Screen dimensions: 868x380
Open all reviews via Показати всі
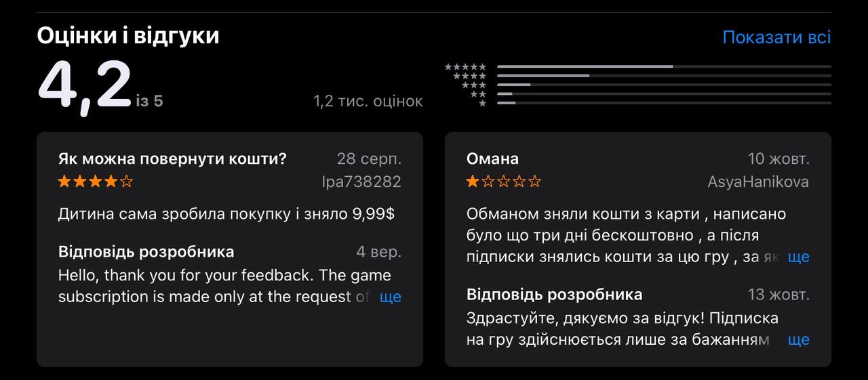tap(776, 37)
